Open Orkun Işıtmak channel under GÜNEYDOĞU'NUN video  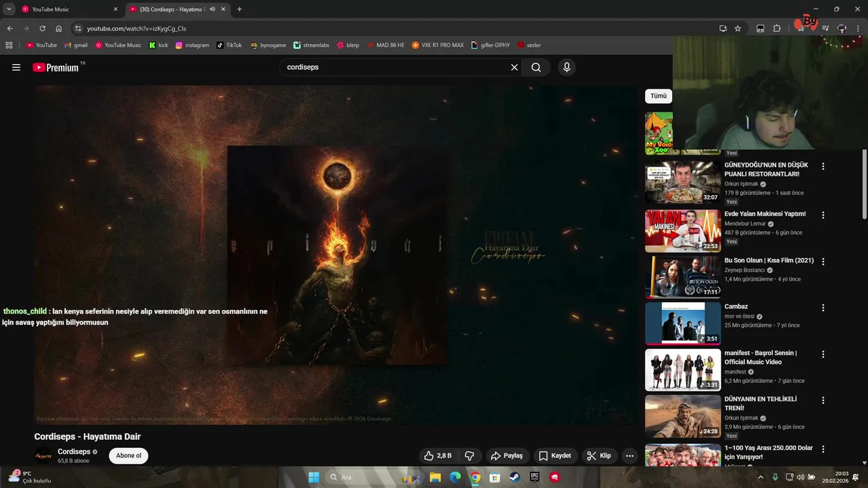[741, 184]
